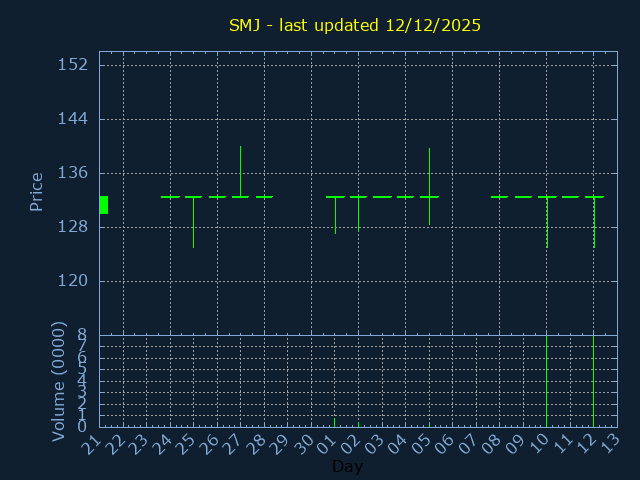Screen dimensions: 640x480
Task: Click the volume axis tick label 8
Action: click(82, 334)
